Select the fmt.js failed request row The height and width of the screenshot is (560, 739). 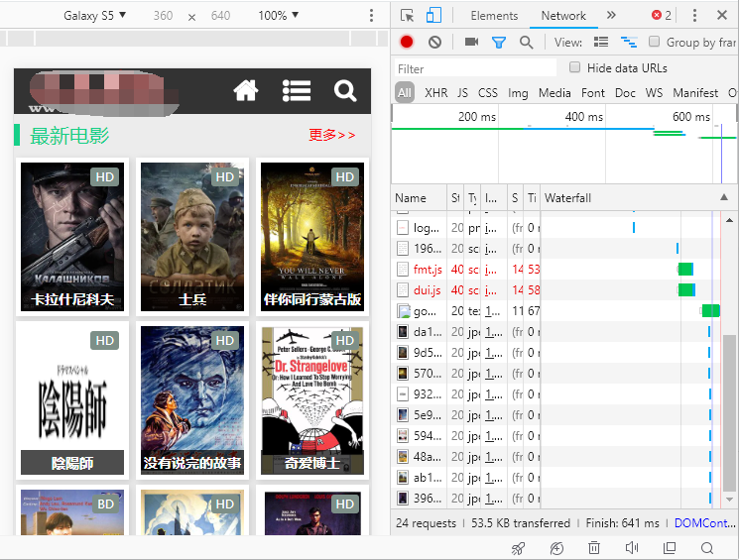pos(556,270)
